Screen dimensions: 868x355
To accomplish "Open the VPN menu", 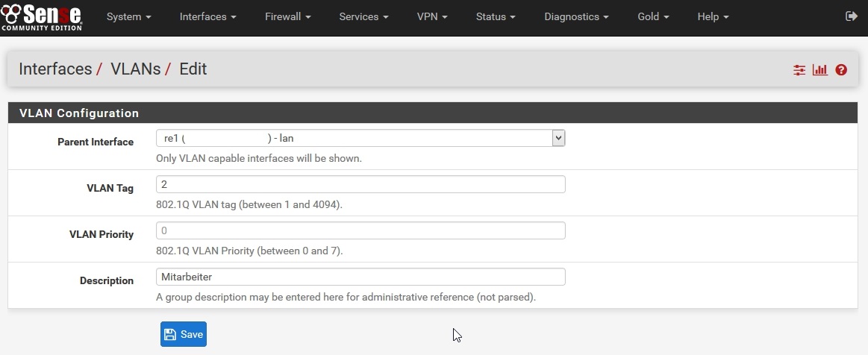I will [432, 16].
